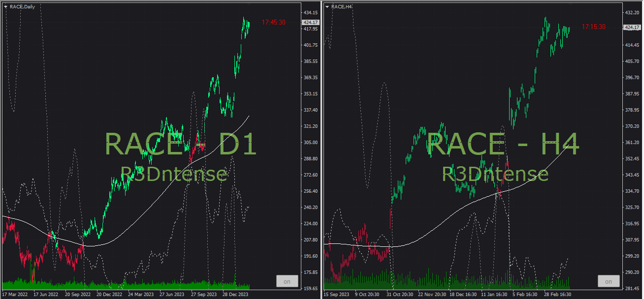
Task: Click the 414.45 price axis label
Action: point(632,45)
